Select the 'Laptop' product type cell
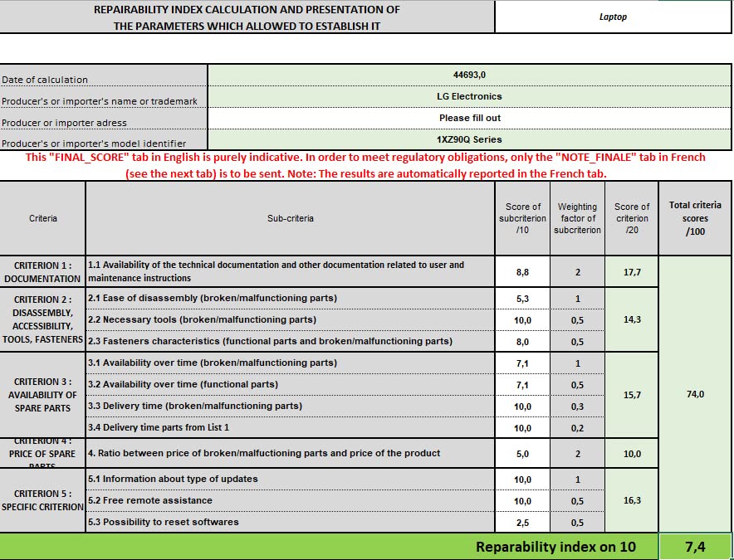The image size is (734, 560). [613, 17]
